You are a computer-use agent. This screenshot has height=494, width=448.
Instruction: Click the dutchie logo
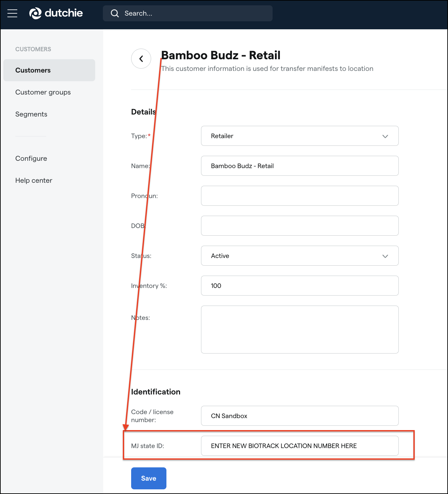click(56, 13)
